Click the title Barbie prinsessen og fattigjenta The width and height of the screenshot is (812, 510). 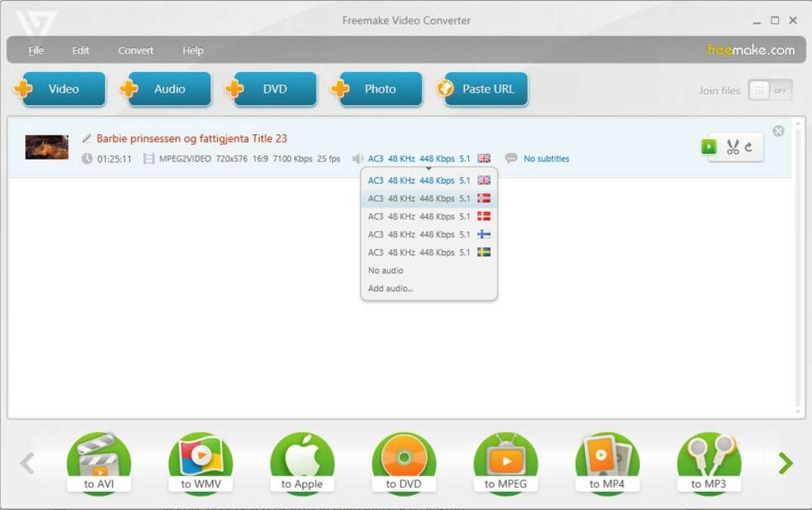191,138
